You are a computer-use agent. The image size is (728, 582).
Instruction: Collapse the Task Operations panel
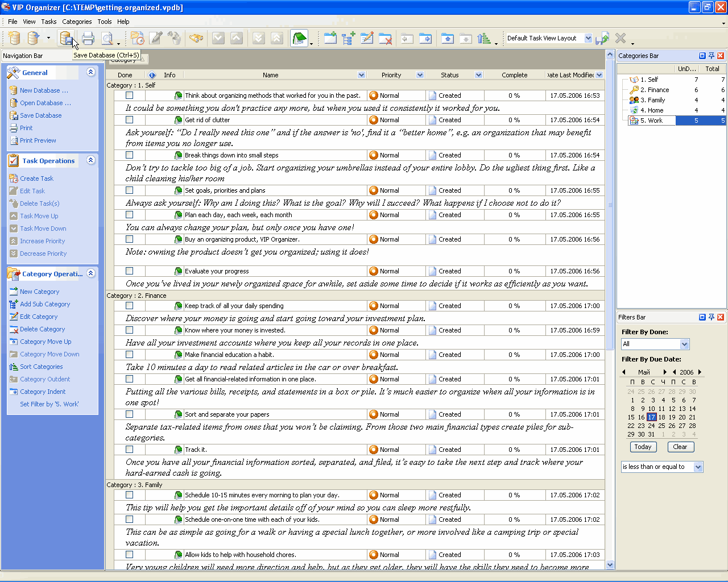[x=90, y=160]
